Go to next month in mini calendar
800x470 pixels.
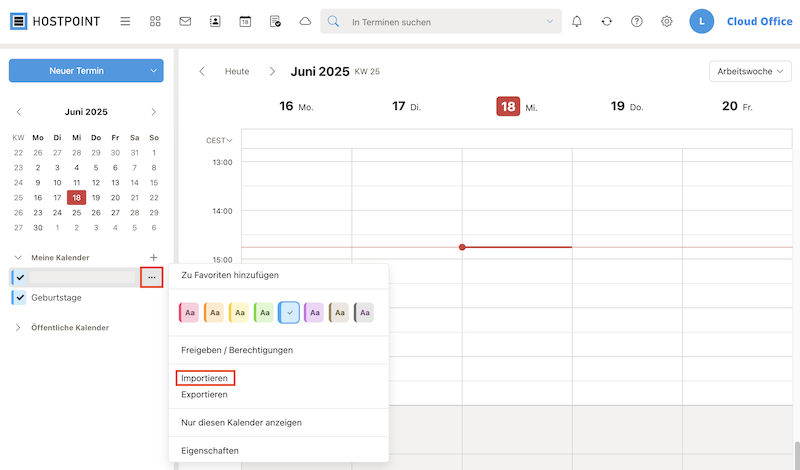tap(154, 112)
